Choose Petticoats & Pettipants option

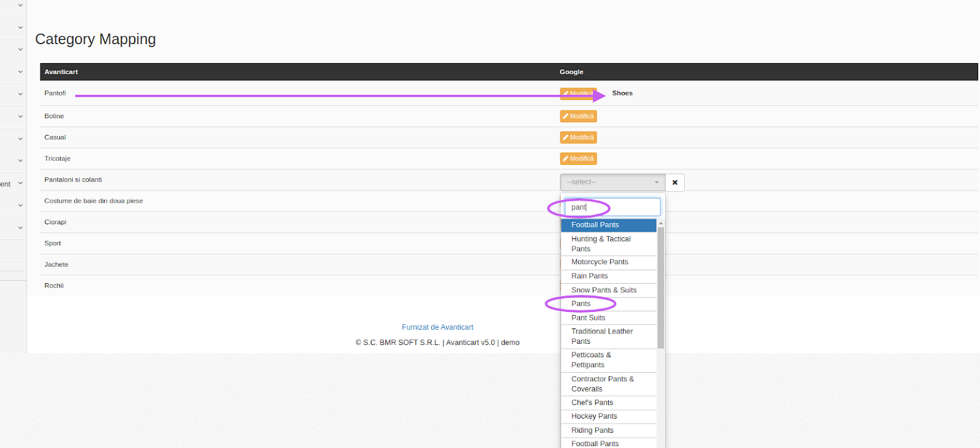click(x=609, y=360)
